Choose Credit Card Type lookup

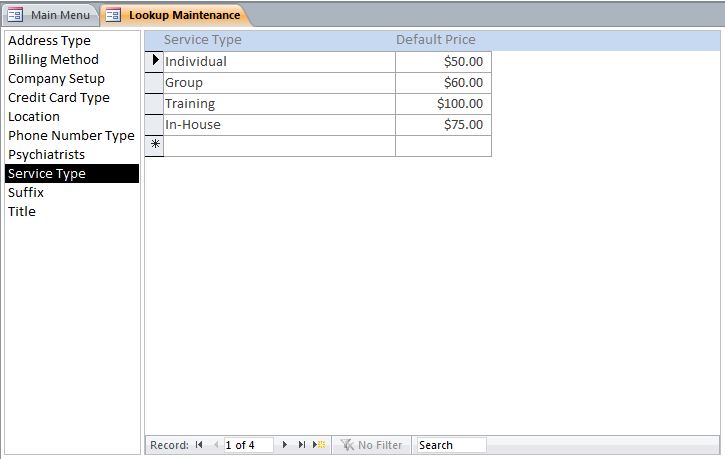pyautogui.click(x=72, y=98)
